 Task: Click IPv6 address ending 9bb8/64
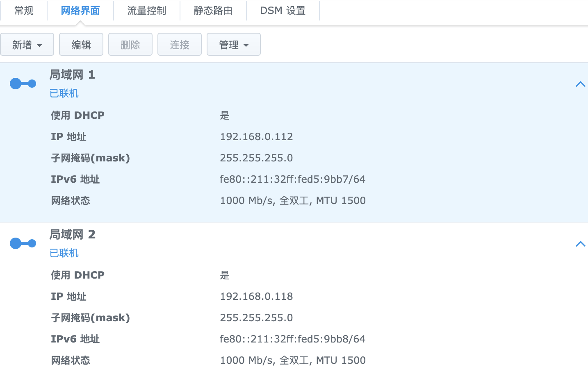pyautogui.click(x=292, y=339)
